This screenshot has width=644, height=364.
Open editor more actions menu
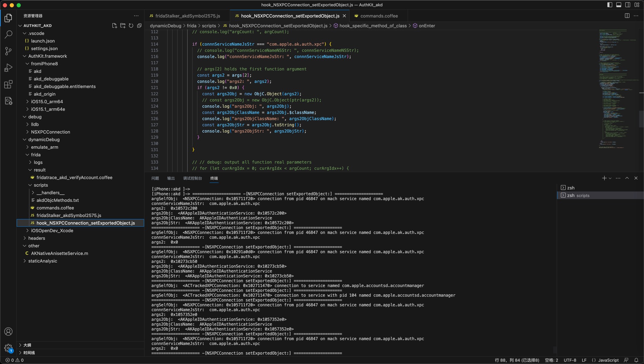pyautogui.click(x=636, y=16)
